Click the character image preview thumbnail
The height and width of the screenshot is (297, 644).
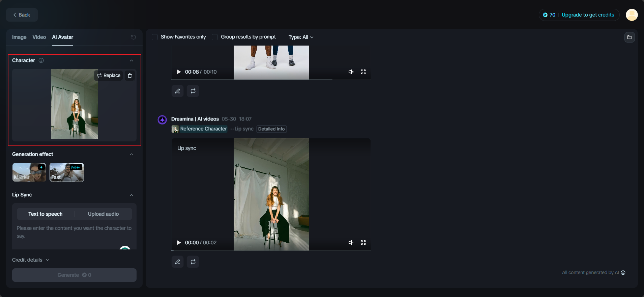click(74, 104)
